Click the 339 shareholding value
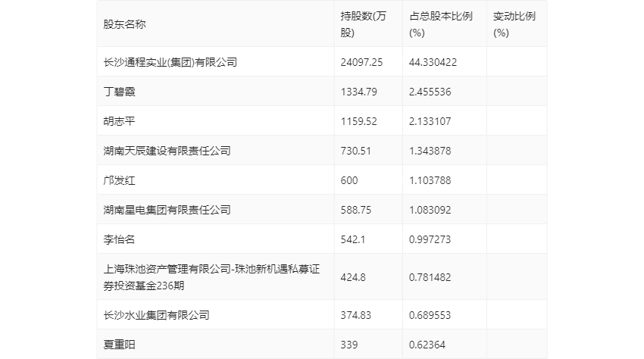The height and width of the screenshot is (359, 644). [349, 345]
